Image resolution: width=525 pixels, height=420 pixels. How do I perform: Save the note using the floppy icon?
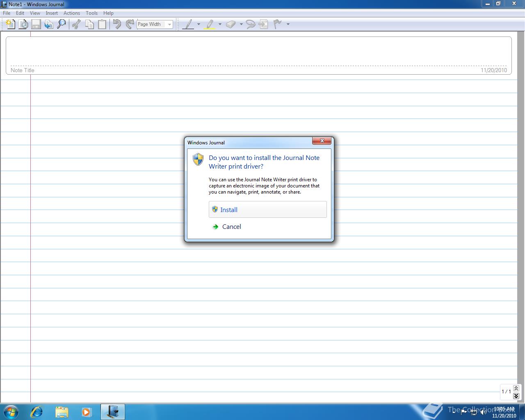tap(36, 24)
